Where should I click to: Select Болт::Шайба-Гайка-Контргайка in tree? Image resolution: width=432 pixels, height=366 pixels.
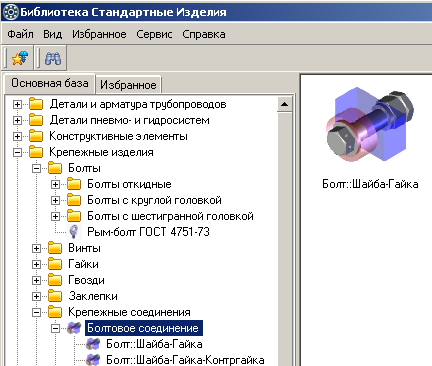[x=185, y=360]
